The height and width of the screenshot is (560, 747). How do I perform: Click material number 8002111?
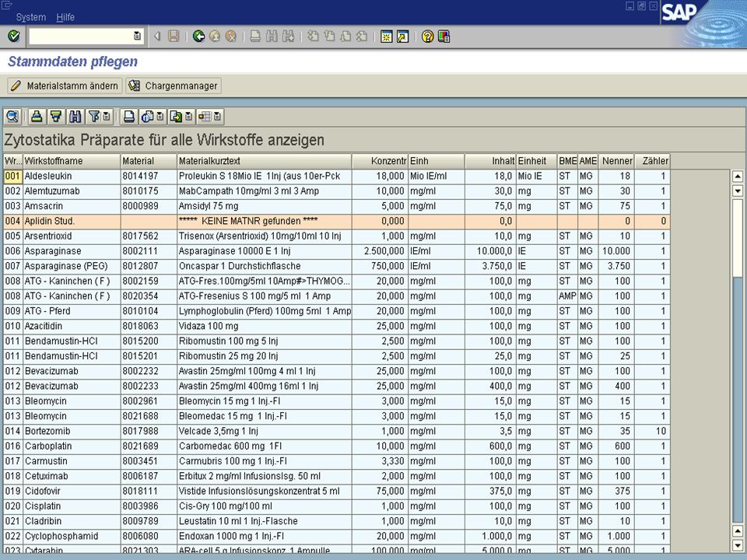pyautogui.click(x=149, y=251)
